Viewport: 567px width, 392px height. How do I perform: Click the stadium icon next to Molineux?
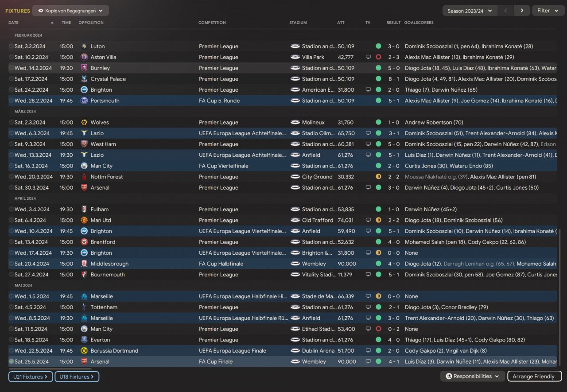(295, 122)
